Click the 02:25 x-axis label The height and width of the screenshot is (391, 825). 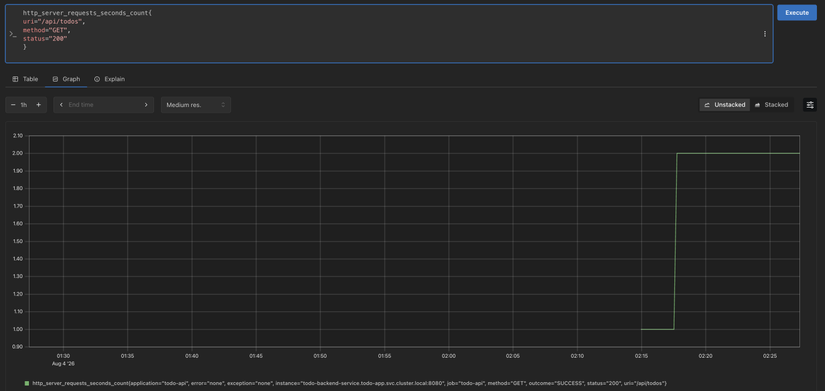pos(770,355)
